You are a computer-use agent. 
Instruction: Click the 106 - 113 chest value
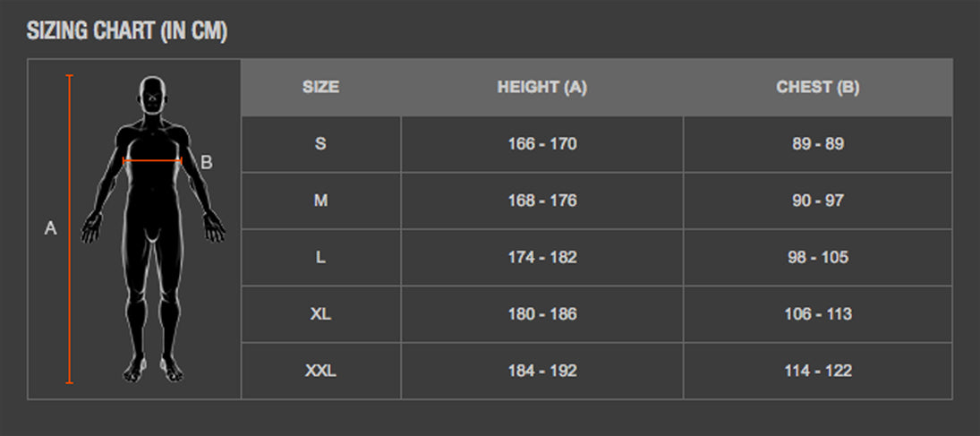click(x=817, y=314)
